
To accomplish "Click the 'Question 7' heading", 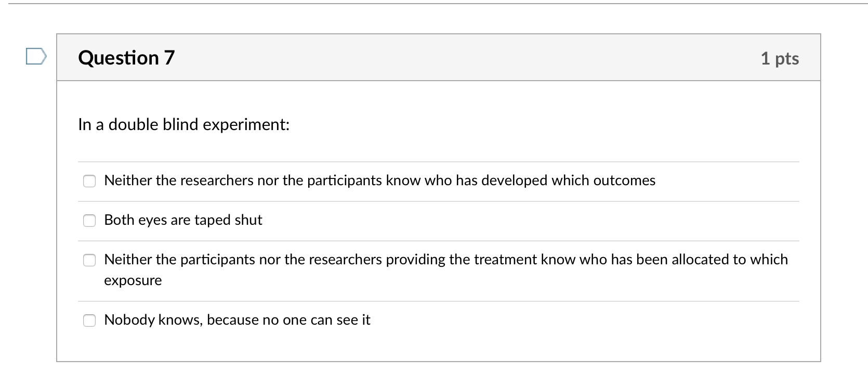I will [126, 58].
